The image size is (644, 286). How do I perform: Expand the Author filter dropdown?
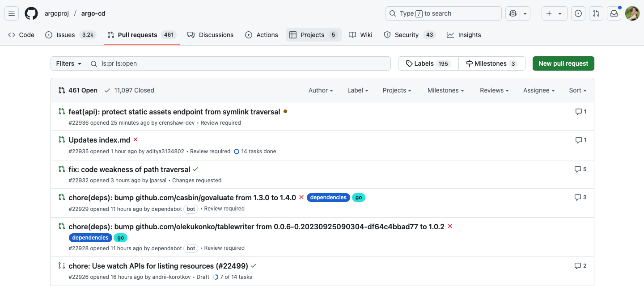321,90
